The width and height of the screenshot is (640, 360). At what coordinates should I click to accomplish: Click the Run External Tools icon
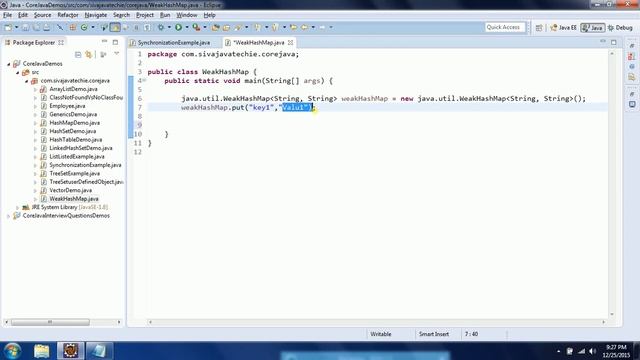196,27
